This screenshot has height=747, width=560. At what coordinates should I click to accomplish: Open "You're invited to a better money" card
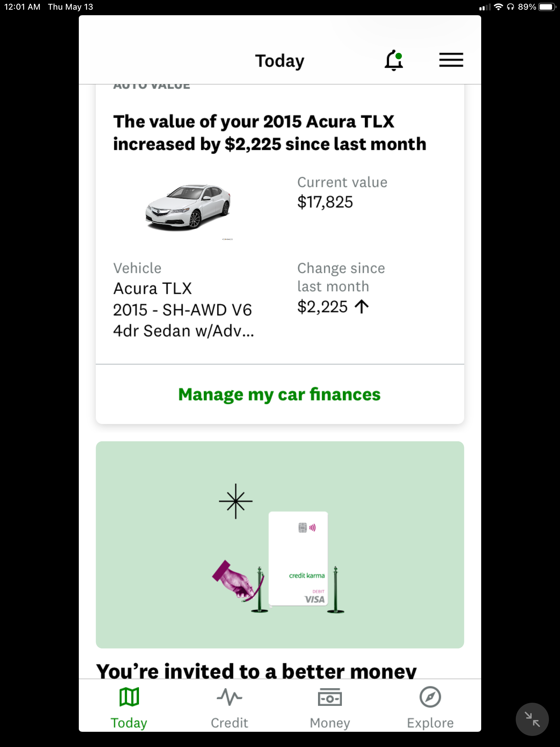[x=256, y=670]
